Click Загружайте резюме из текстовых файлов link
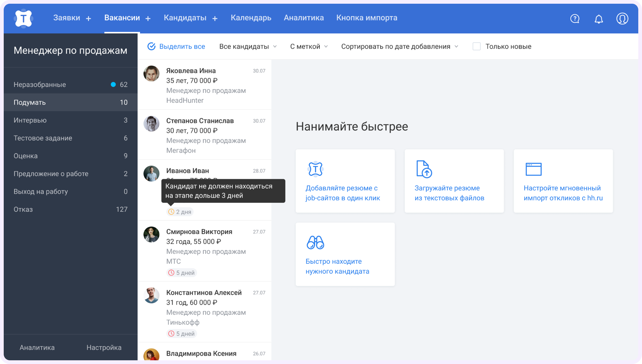Image resolution: width=642 pixels, height=364 pixels. [449, 193]
